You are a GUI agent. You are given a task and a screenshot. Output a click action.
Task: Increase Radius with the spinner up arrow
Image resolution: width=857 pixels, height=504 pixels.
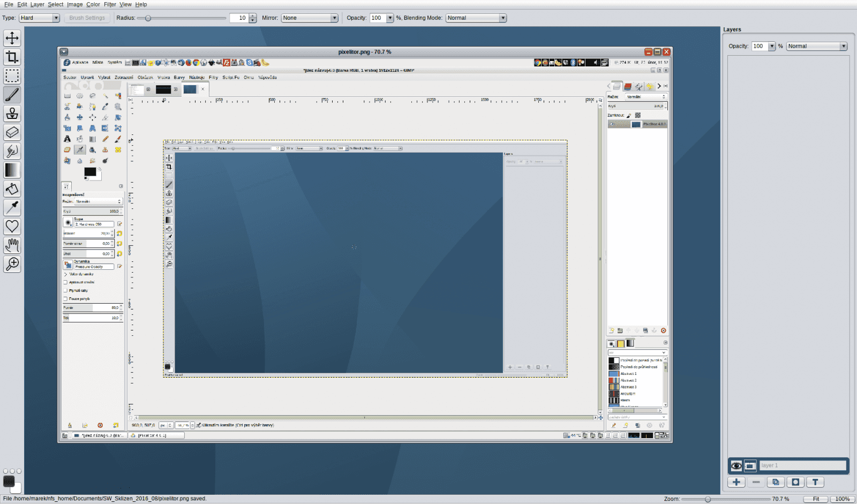coord(253,16)
